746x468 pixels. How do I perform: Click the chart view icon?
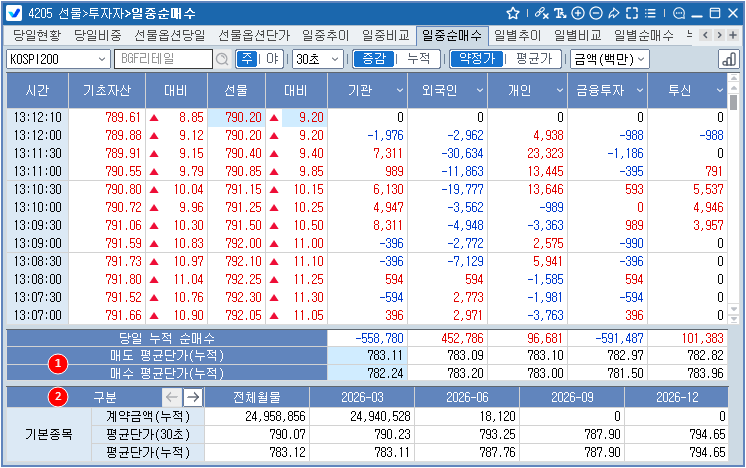(727, 59)
